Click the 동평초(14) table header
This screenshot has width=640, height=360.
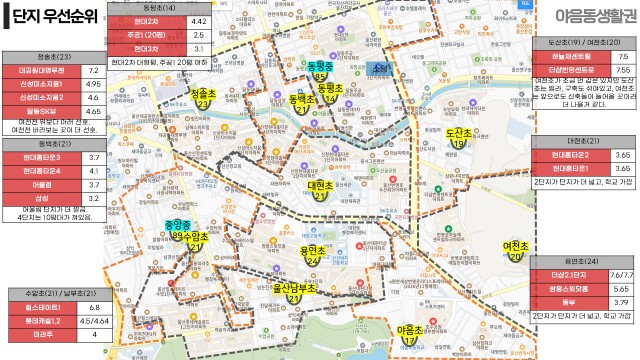click(x=159, y=8)
